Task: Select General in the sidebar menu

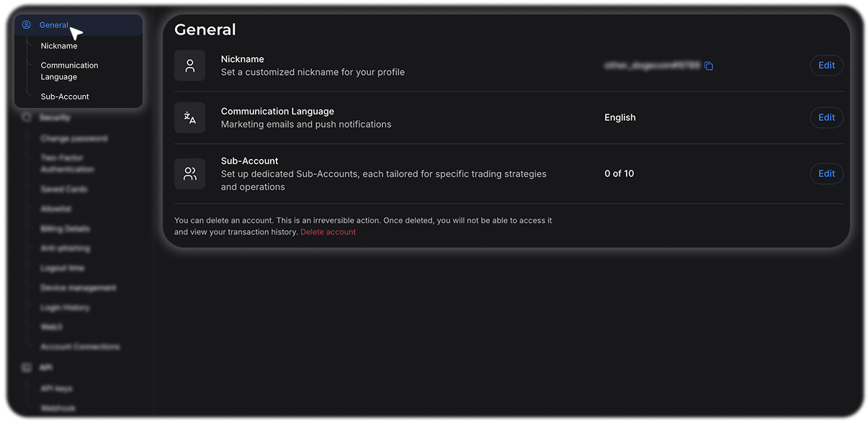Action: point(53,25)
